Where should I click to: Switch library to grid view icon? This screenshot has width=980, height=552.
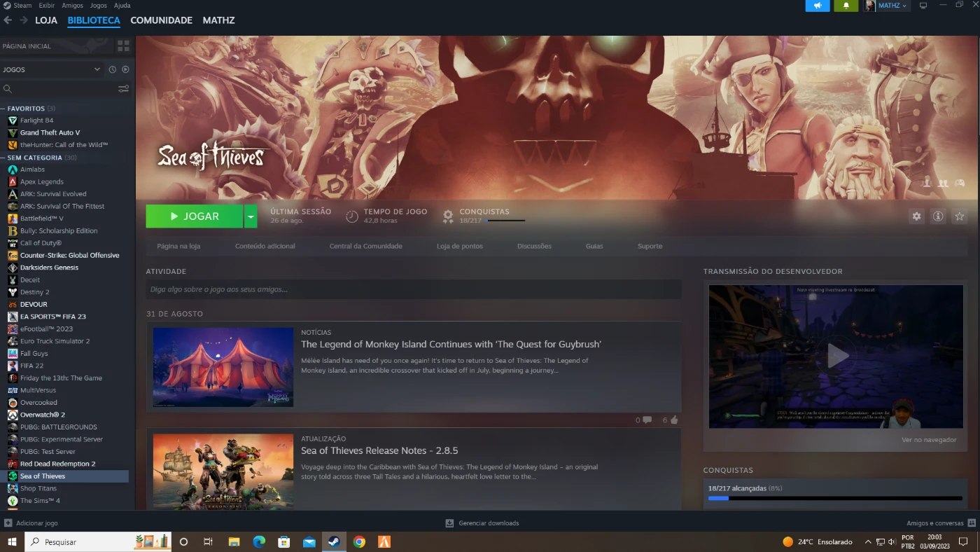(x=123, y=46)
